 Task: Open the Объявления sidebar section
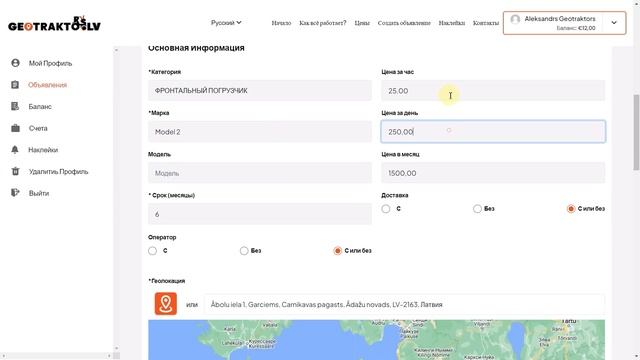pos(47,85)
